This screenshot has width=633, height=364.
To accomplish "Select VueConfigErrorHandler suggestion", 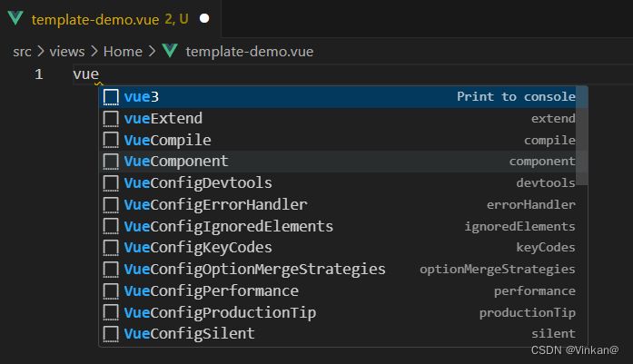I will 343,204.
